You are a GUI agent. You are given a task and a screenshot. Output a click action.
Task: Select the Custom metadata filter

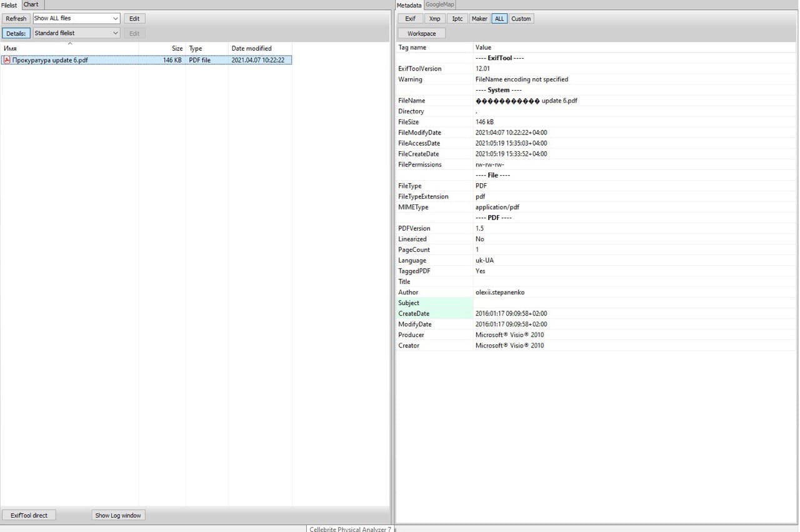[x=521, y=19]
